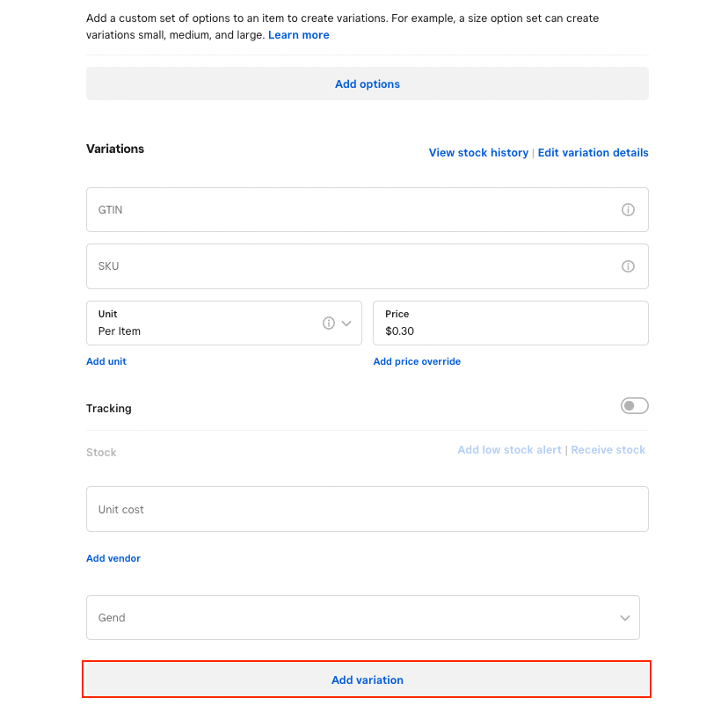The image size is (728, 705).
Task: View stock history
Action: tap(478, 153)
